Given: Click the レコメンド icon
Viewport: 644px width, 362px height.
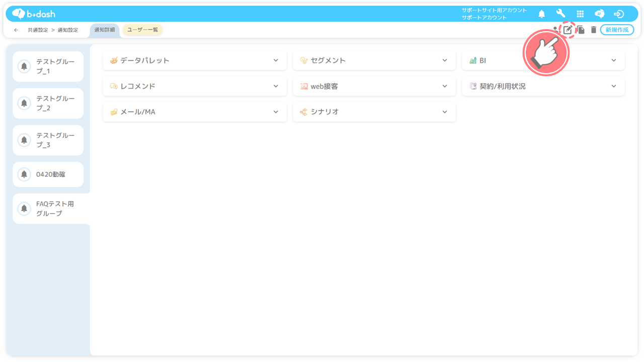Looking at the screenshot, I should click(x=114, y=86).
